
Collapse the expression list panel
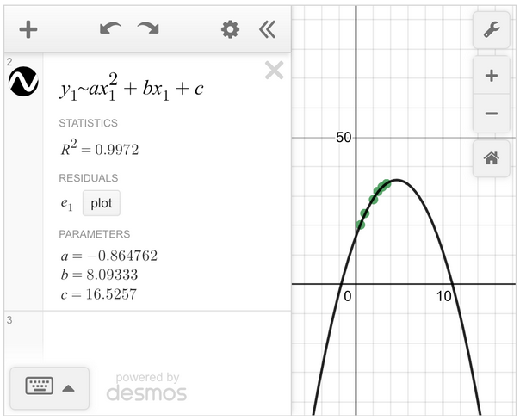click(x=268, y=29)
